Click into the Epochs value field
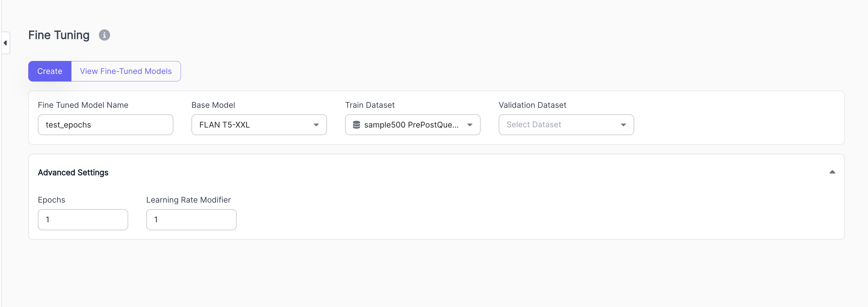The image size is (868, 307). click(x=83, y=220)
